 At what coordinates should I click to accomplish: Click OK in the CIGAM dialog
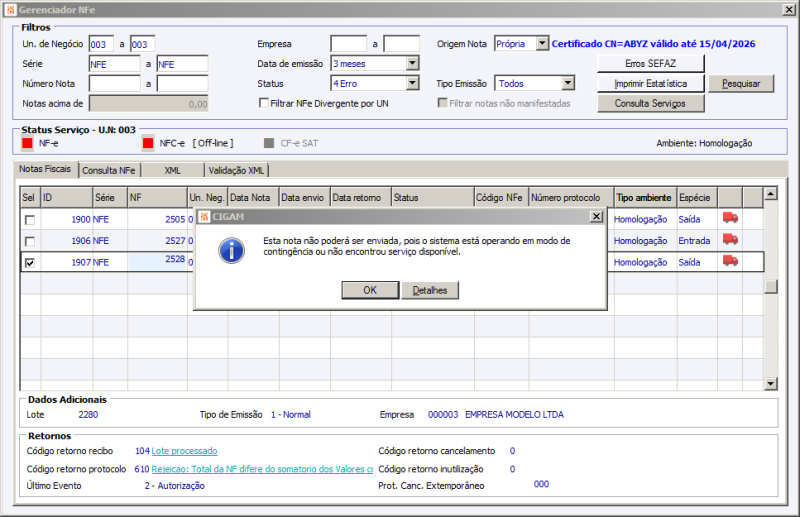point(370,290)
